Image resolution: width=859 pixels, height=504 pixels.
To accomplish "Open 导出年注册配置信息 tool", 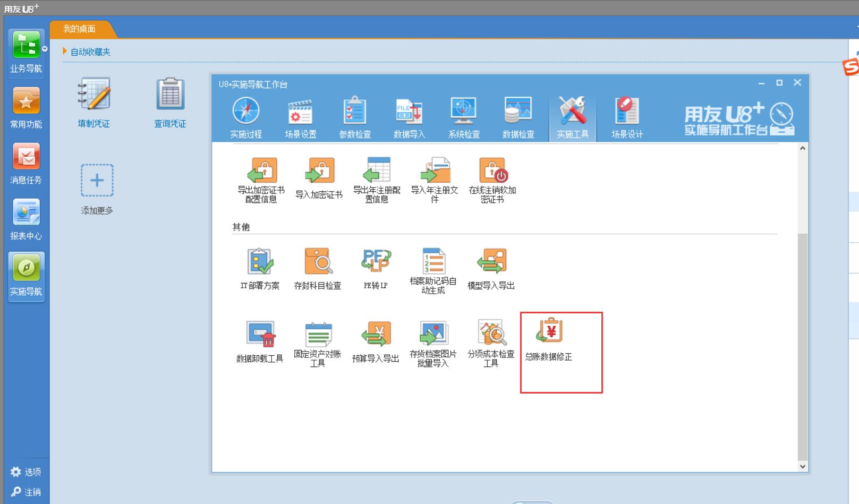I will (x=377, y=180).
